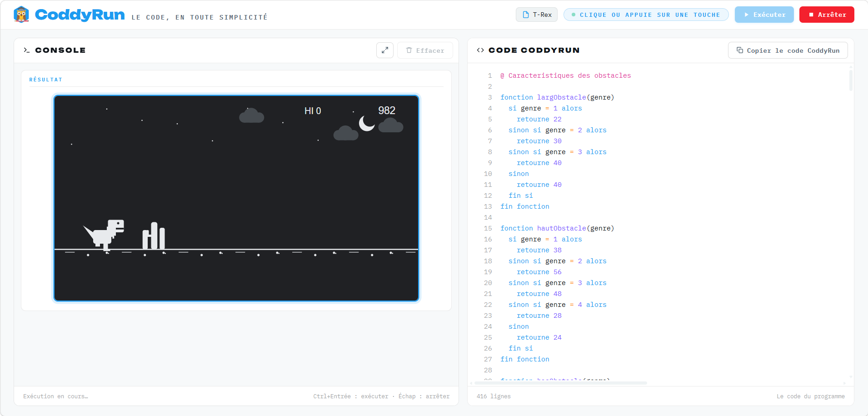The image size is (868, 416).
Task: Click 'si genre = 1 alors' on line 4
Action: click(545, 108)
